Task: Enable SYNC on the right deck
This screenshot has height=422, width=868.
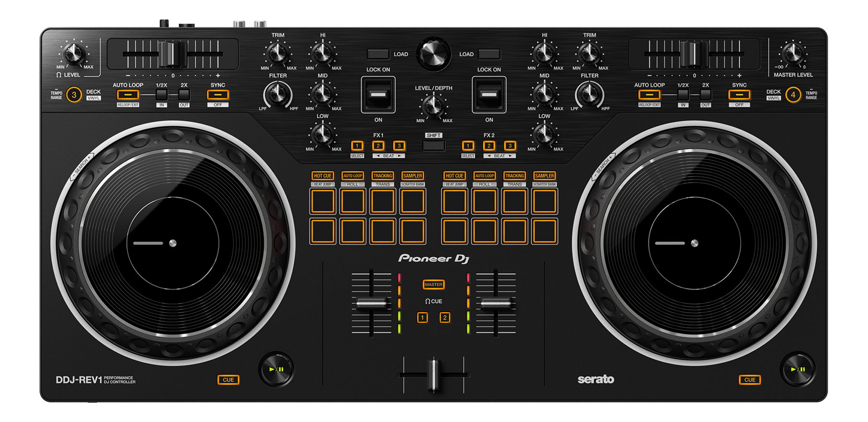Action: click(739, 94)
